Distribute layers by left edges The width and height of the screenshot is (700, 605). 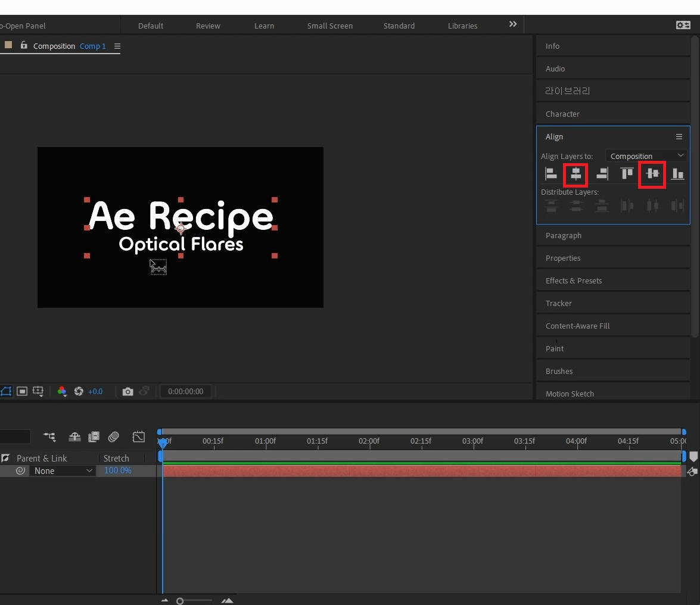point(627,205)
